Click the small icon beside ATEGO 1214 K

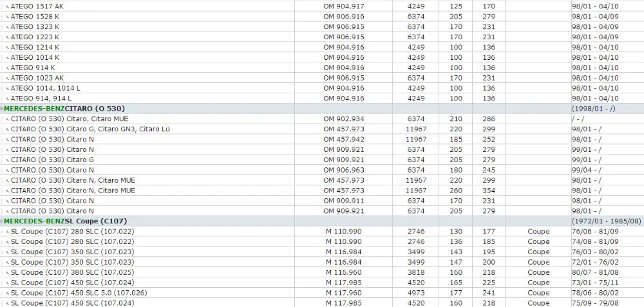pos(7,48)
